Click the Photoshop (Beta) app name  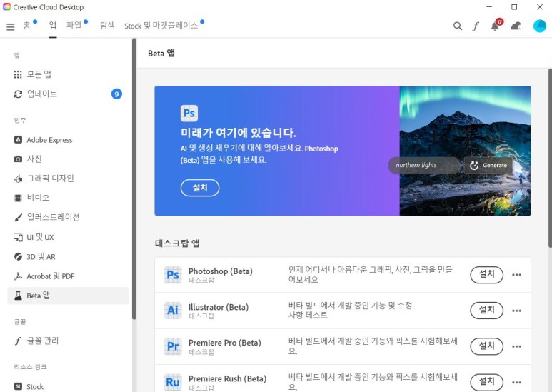coord(221,271)
